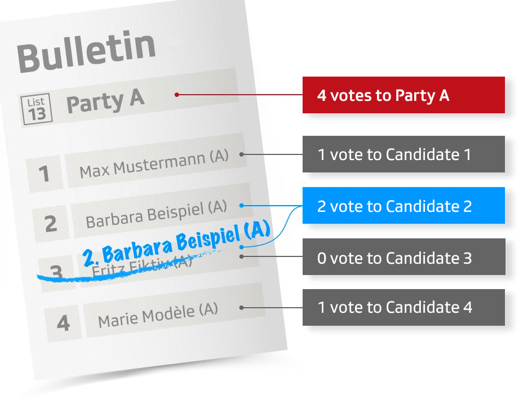
Task: Click the red 4 votes to Party A label
Action: click(404, 95)
